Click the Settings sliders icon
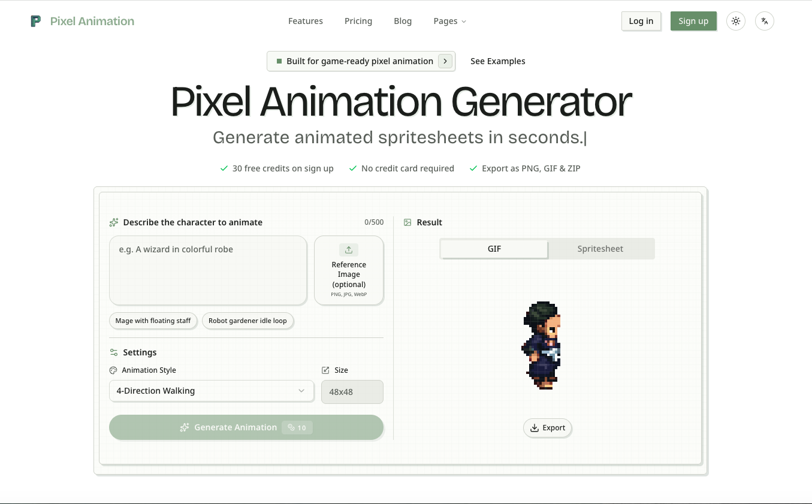The image size is (812, 504). point(114,352)
